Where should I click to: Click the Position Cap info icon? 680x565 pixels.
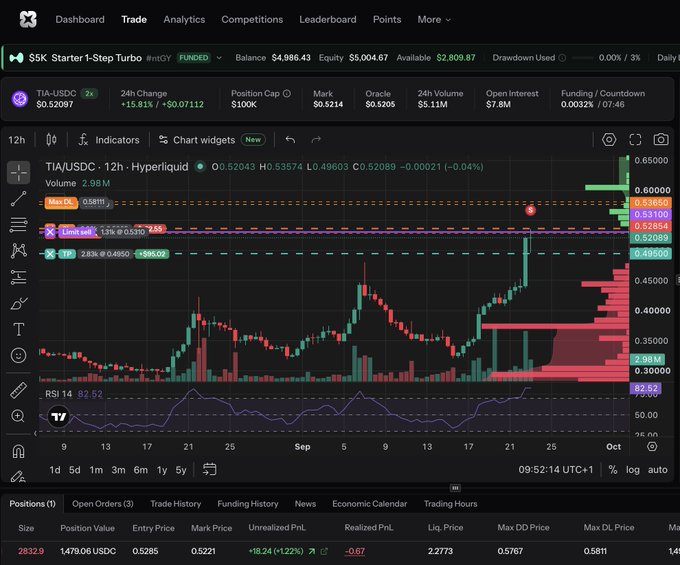287,93
